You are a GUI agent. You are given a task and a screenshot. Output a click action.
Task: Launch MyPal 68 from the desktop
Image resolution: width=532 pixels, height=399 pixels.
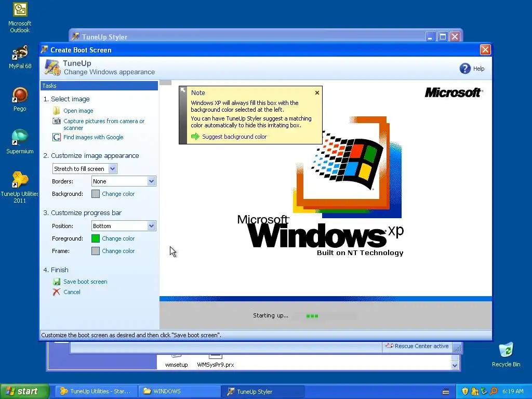pyautogui.click(x=20, y=57)
